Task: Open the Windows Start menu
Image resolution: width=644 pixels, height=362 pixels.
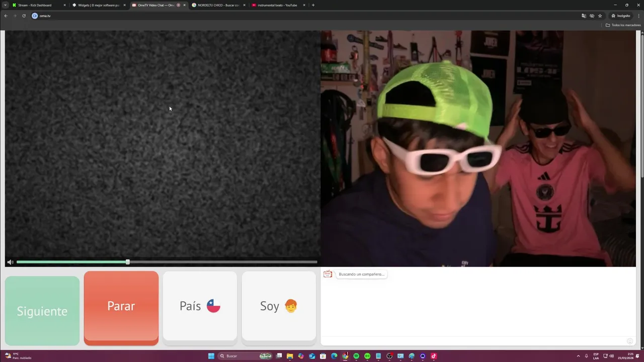Action: coord(211,356)
